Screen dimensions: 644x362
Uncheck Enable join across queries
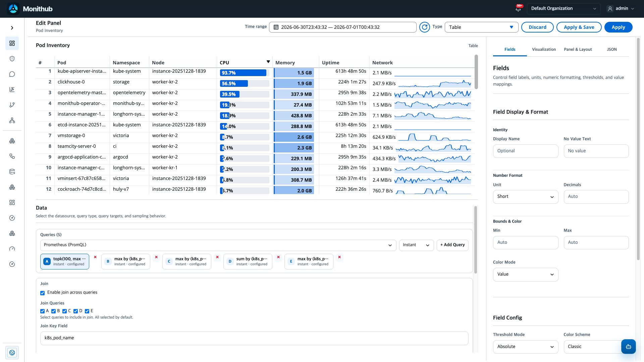tap(43, 293)
